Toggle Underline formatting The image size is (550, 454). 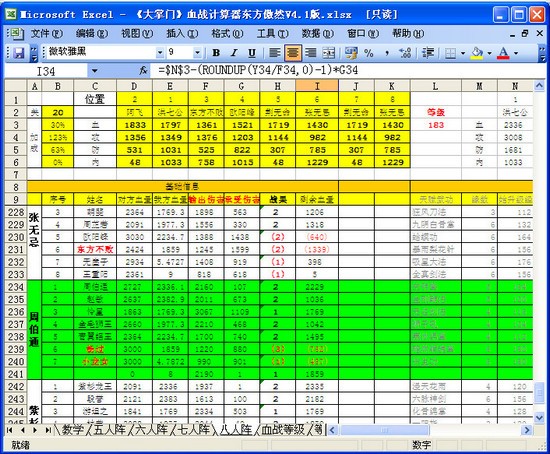[x=252, y=53]
